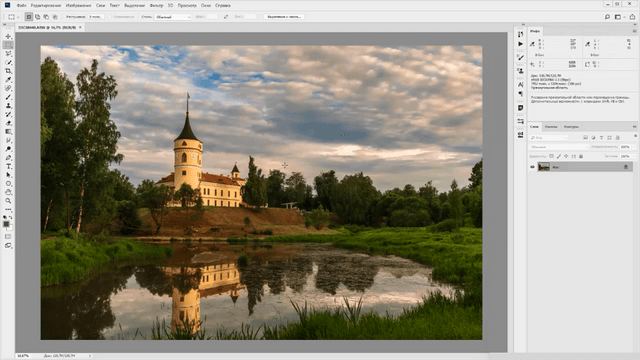Screen dimensions: 640x360
Task: Select the History Brush tool
Action: (x=8, y=114)
